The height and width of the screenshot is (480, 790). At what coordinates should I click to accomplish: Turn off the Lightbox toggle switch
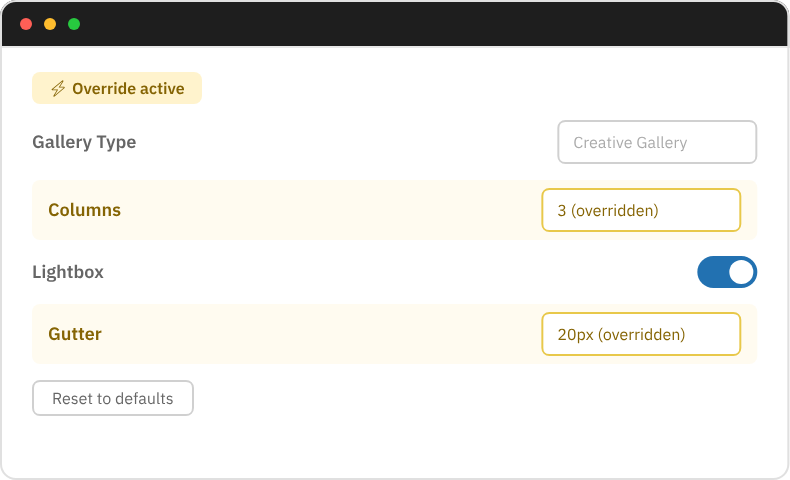(x=727, y=272)
